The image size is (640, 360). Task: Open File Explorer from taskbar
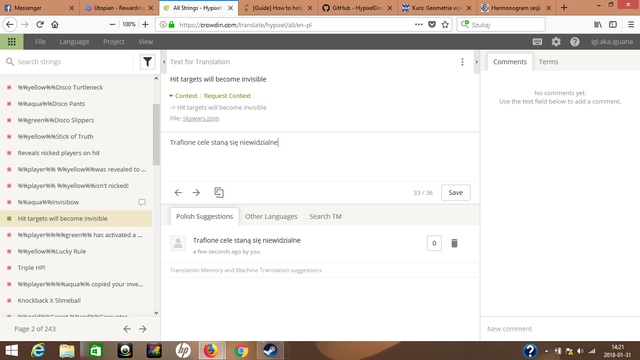[67, 351]
